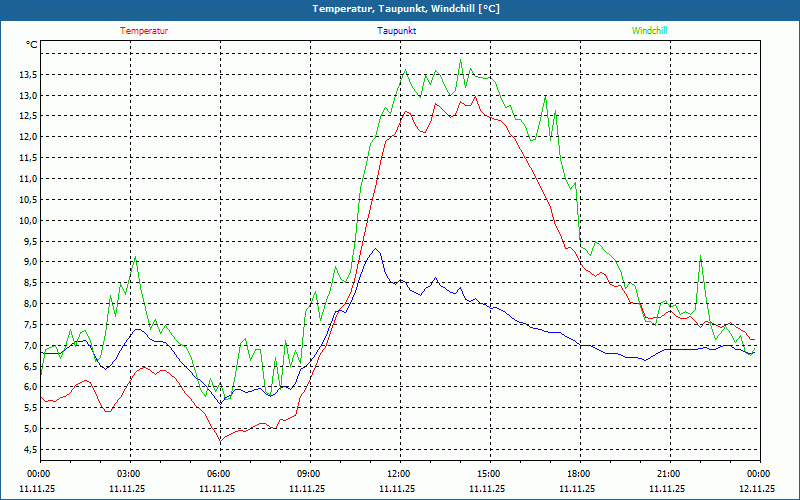Viewport: 800px width, 500px height.
Task: Click the 18:00 time axis label
Action: point(580,474)
